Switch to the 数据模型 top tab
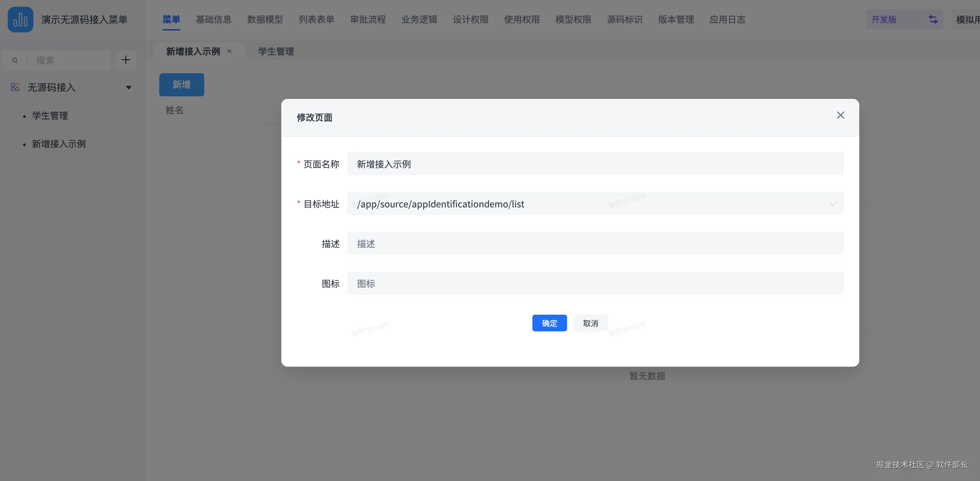 (265, 19)
